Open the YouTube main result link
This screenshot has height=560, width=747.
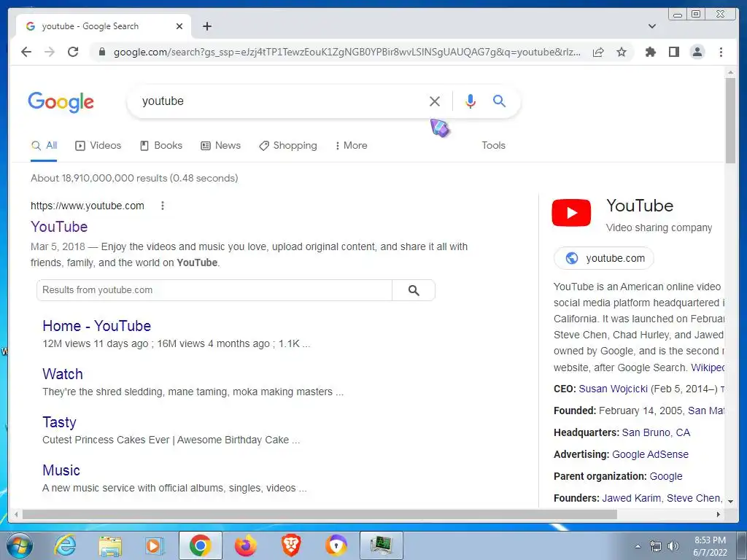click(59, 227)
